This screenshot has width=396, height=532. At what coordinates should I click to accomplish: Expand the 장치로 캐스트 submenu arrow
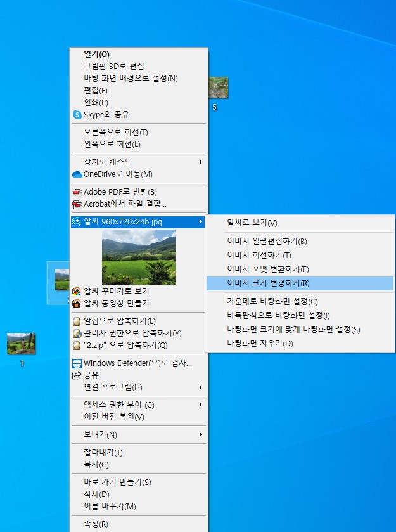(201, 162)
